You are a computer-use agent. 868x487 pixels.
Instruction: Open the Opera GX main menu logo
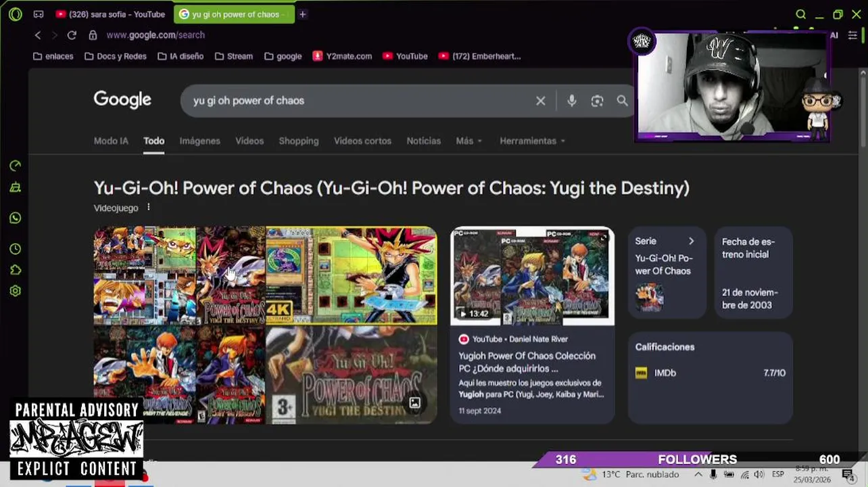(x=15, y=14)
